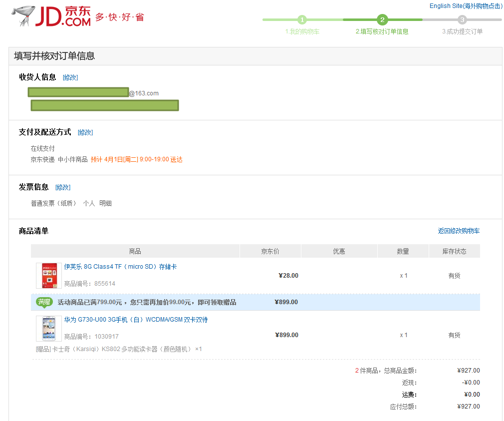
Task: Click the 在线支付 payment text
Action: pos(43,149)
